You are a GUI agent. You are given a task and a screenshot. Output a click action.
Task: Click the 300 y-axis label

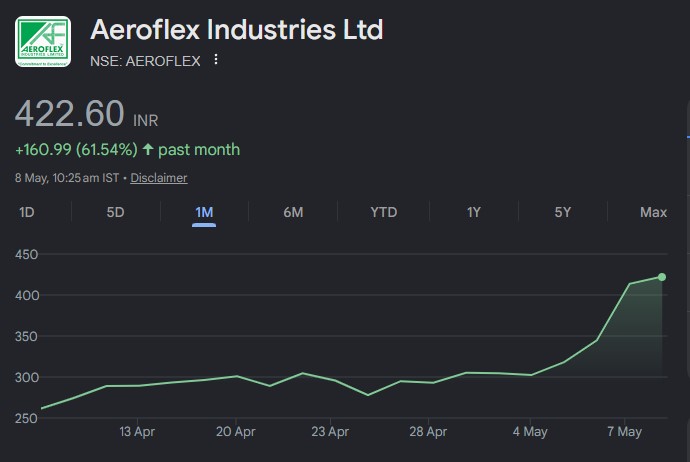point(27,378)
